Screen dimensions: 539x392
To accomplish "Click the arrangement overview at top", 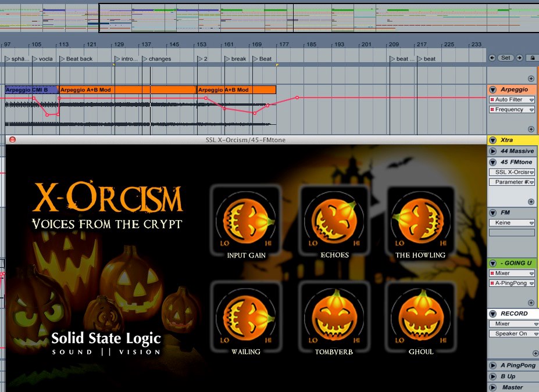I will pos(270,18).
